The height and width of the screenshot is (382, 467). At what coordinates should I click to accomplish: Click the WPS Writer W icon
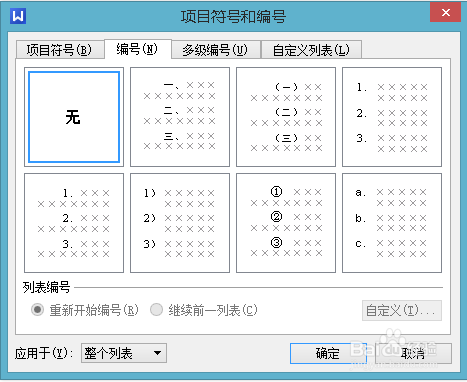(18, 16)
